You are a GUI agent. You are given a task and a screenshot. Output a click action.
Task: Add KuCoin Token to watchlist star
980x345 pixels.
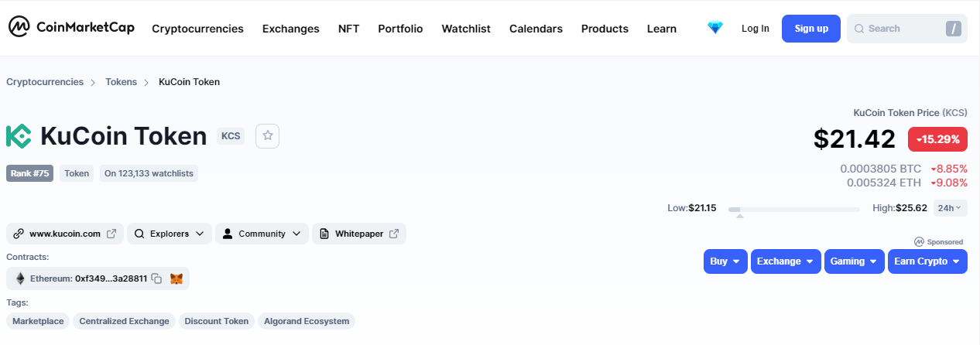click(268, 135)
